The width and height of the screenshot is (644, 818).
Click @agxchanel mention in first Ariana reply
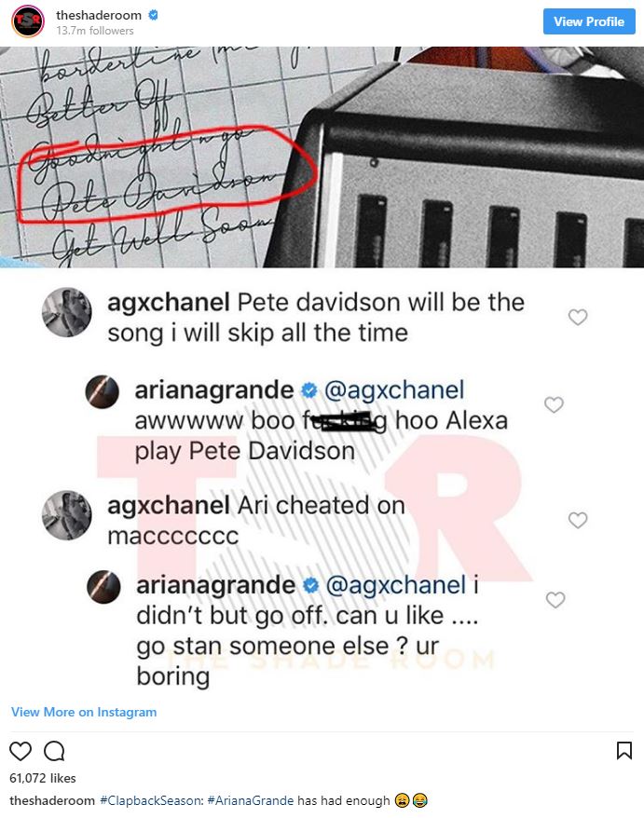[394, 390]
